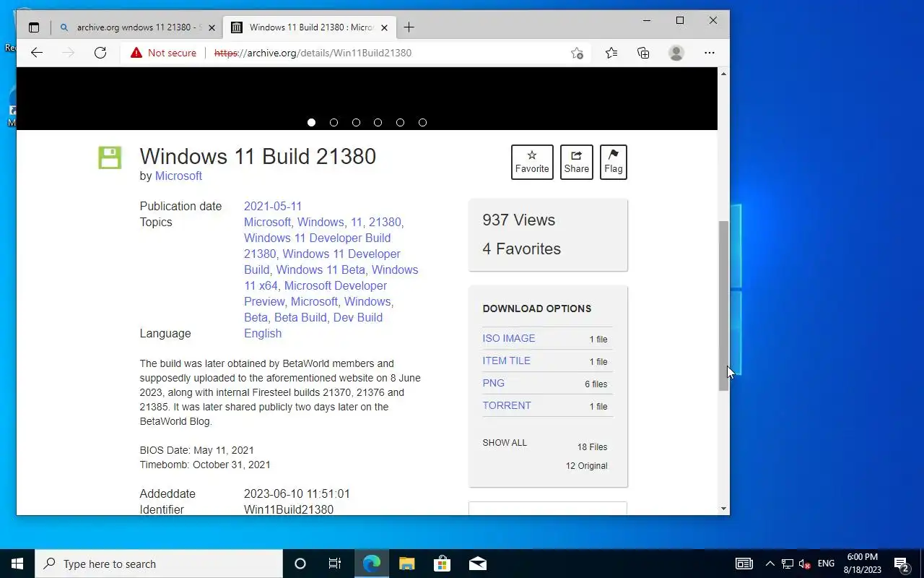Open Task View on the taskbar
Screen dimensions: 924x578
(335, 564)
